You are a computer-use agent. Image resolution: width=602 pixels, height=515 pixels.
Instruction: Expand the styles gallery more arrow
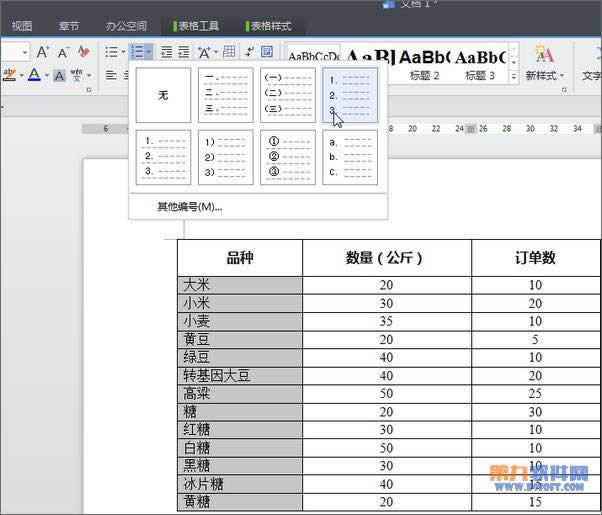click(514, 76)
